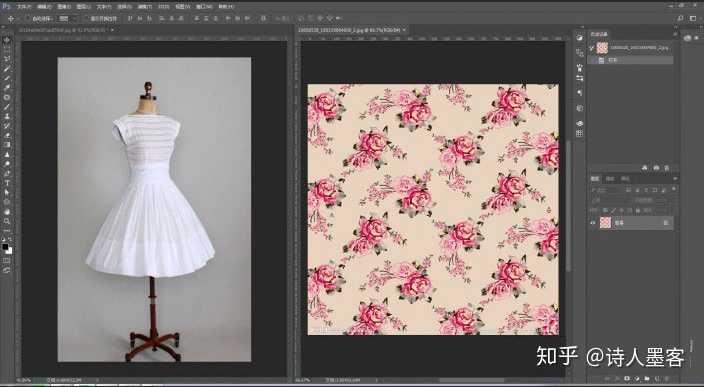Toggle lock transparent pixels in Layers panel
This screenshot has height=387, width=704.
(605, 210)
